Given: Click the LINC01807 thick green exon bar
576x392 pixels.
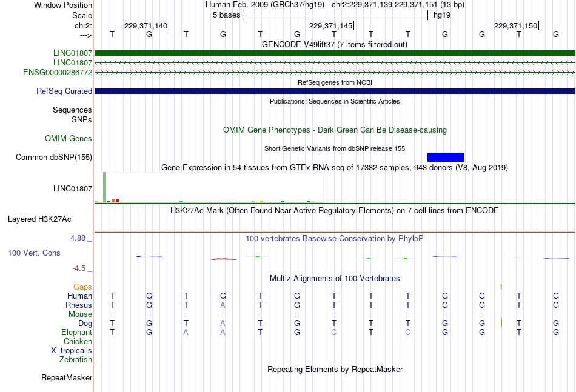Looking at the screenshot, I should [x=335, y=53].
